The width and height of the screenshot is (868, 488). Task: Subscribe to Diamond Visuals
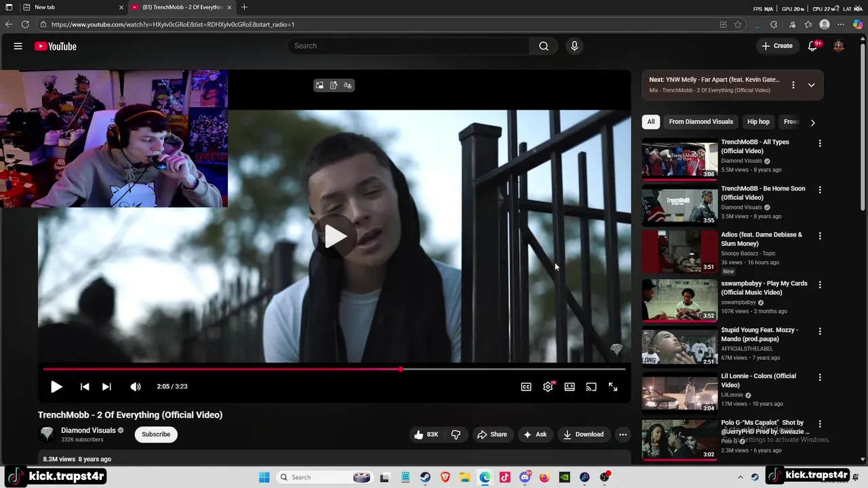[x=156, y=434]
